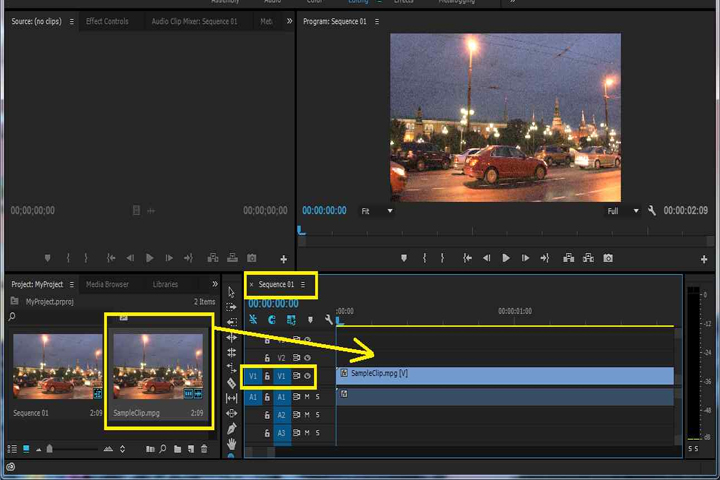Go to Out point in Program monitor

pyautogui.click(x=545, y=258)
